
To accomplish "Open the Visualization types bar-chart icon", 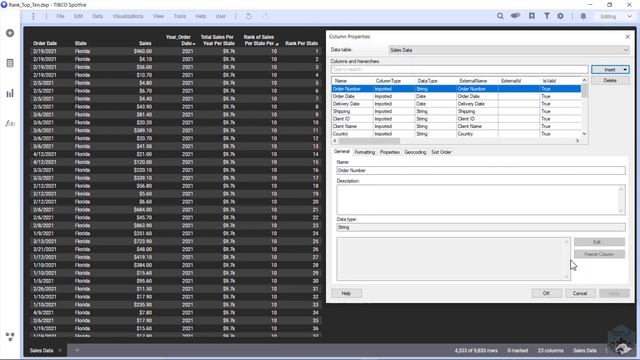I will 10,93.
